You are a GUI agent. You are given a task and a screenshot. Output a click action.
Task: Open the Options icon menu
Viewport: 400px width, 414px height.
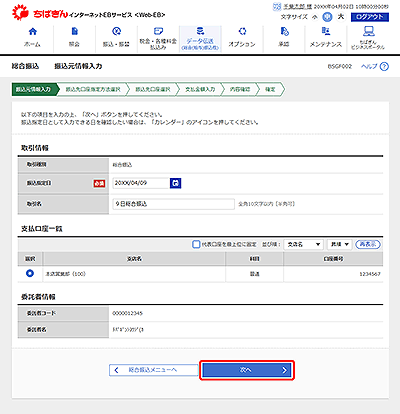[242, 32]
